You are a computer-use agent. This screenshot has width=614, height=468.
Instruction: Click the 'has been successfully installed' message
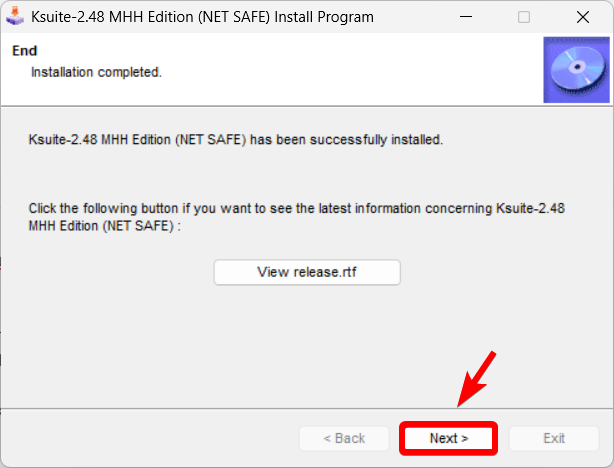click(x=236, y=140)
